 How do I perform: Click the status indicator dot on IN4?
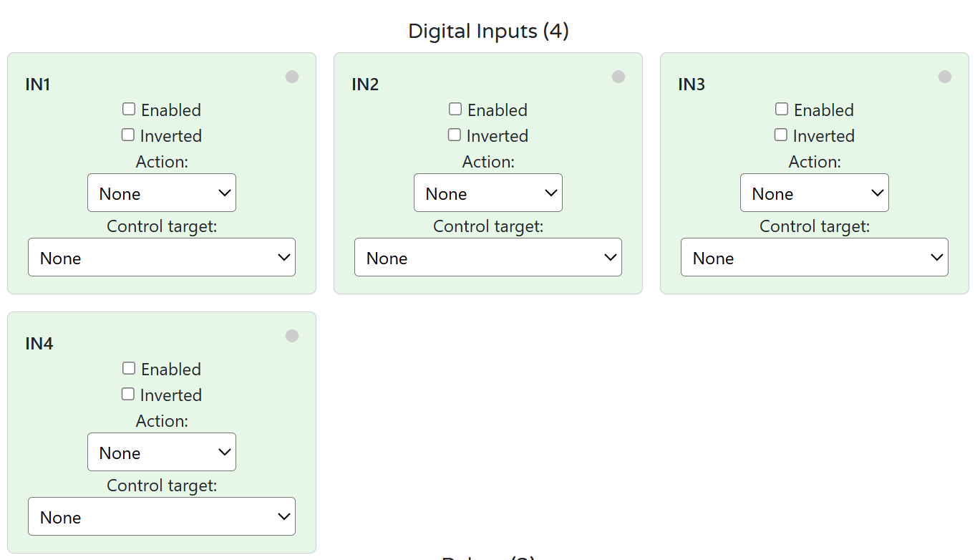tap(292, 335)
